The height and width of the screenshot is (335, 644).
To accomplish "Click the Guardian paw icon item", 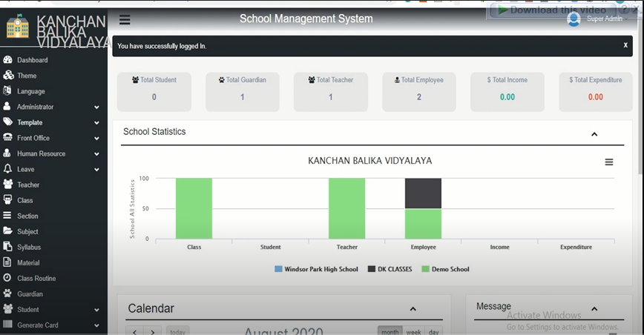I will click(9, 294).
